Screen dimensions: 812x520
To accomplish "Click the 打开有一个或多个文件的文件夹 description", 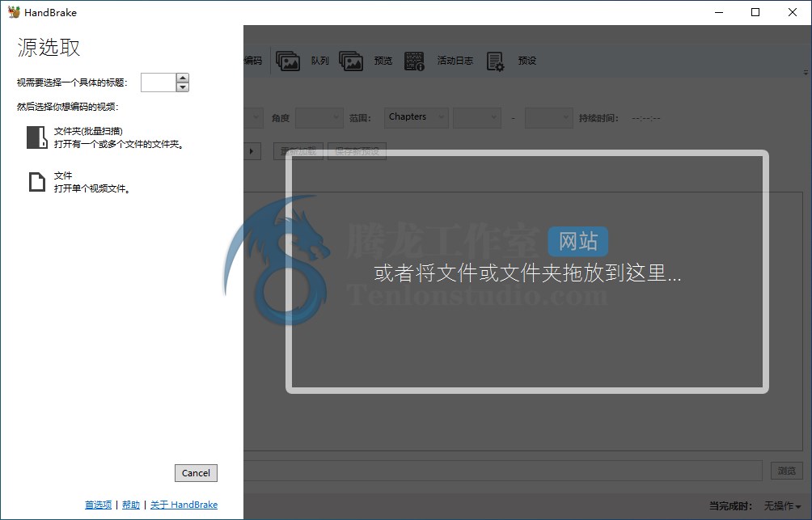I will pos(119,145).
